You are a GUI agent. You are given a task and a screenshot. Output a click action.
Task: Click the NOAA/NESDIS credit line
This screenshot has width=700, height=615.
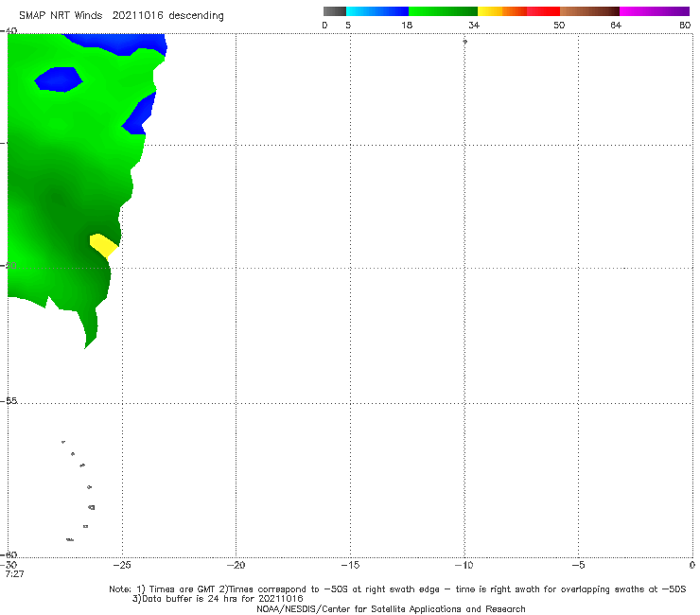click(x=391, y=608)
